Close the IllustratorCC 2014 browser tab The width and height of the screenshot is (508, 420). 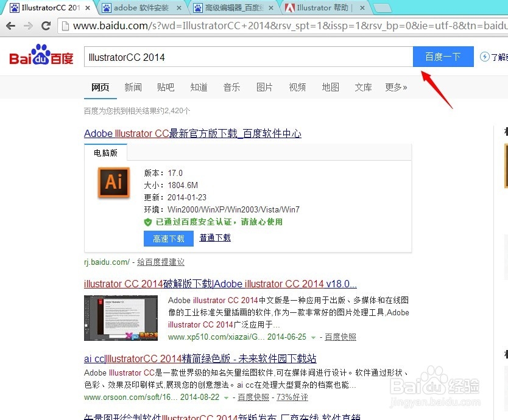point(88,8)
